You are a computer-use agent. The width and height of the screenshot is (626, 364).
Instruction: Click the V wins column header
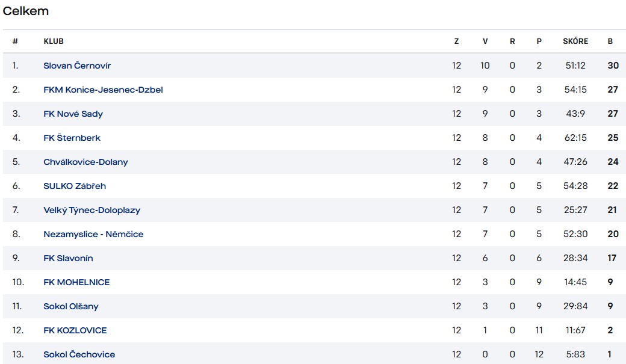(485, 41)
